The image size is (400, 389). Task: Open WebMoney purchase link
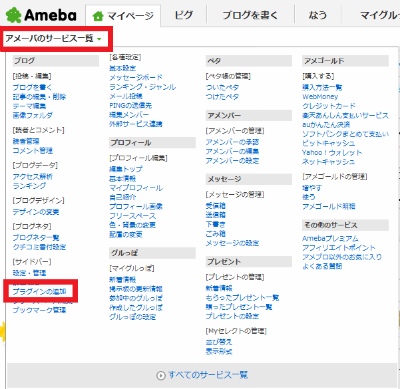click(320, 97)
